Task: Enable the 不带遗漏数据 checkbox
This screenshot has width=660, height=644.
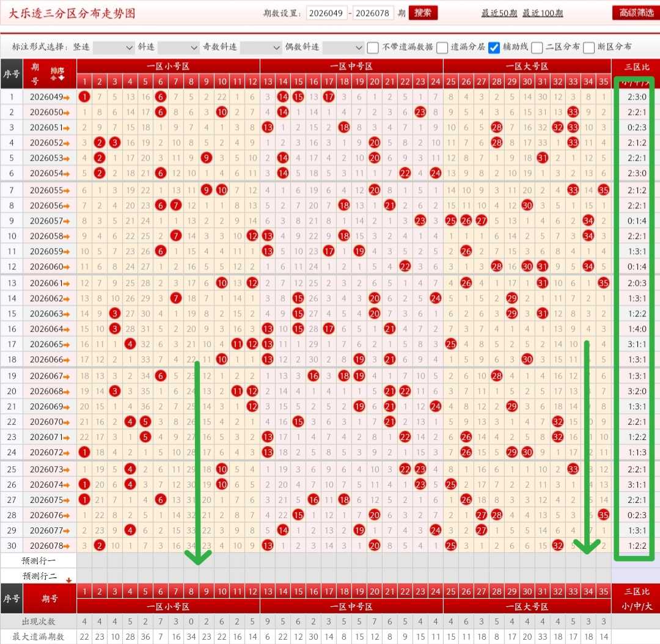Action: pyautogui.click(x=373, y=47)
